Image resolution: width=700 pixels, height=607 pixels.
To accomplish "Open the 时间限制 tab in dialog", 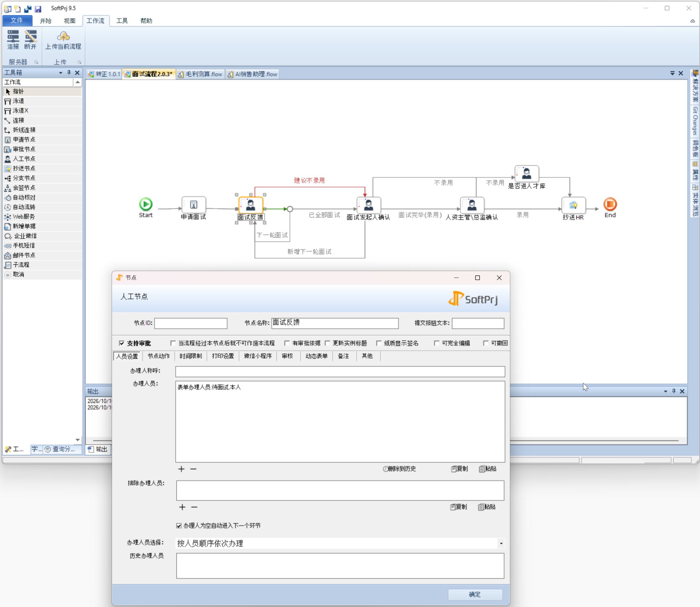I will [x=191, y=356].
